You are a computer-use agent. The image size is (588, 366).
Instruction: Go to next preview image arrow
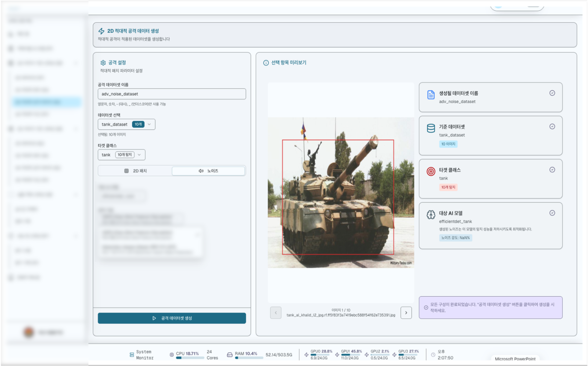point(406,313)
